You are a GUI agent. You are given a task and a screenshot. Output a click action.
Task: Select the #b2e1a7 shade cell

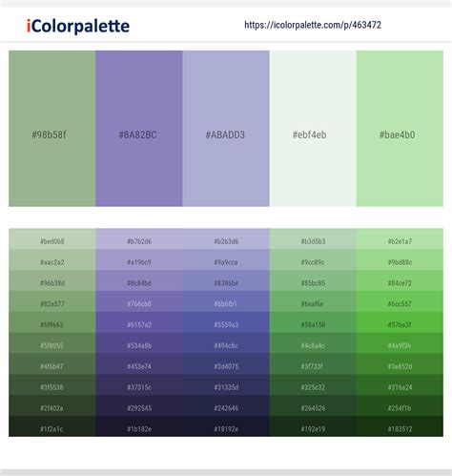(x=400, y=239)
